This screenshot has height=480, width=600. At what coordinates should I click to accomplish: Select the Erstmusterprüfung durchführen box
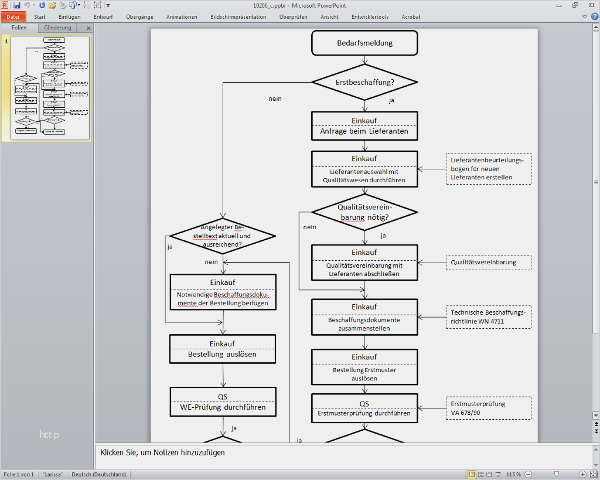[x=364, y=408]
